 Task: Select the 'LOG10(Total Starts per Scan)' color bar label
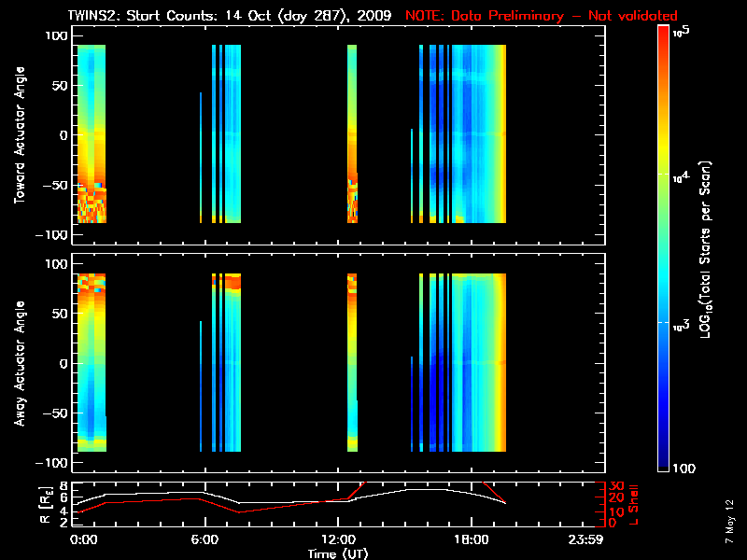click(x=709, y=247)
